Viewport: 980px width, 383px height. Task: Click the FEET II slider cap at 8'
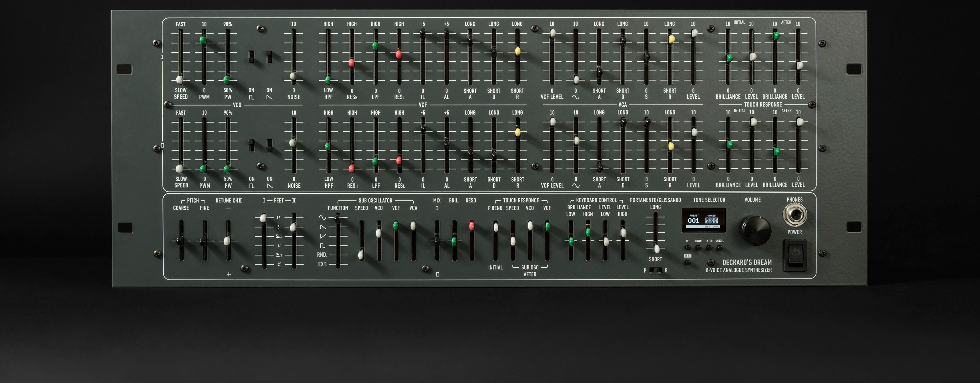tap(293, 227)
